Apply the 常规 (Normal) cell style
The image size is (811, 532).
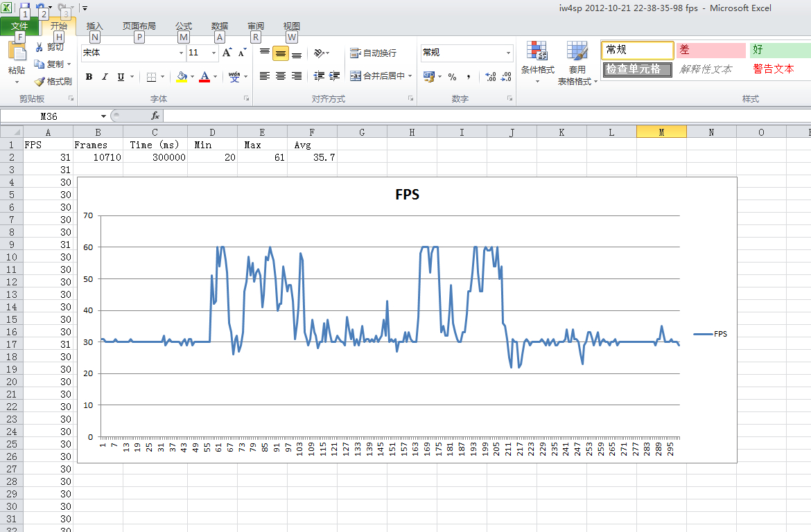pyautogui.click(x=638, y=50)
